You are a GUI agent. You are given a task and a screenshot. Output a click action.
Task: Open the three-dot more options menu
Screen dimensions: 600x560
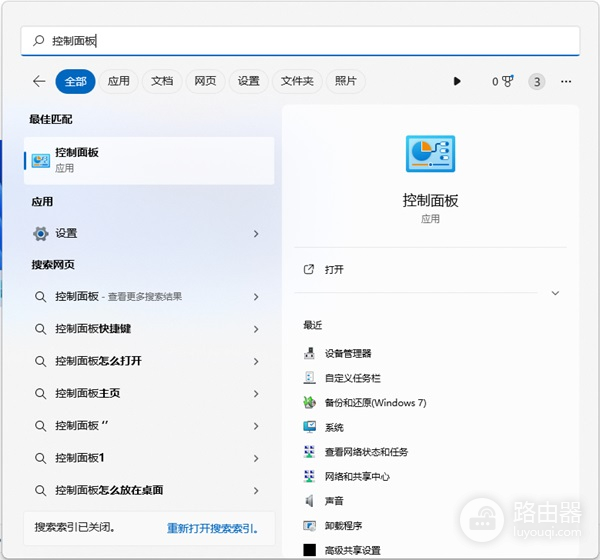click(x=566, y=82)
